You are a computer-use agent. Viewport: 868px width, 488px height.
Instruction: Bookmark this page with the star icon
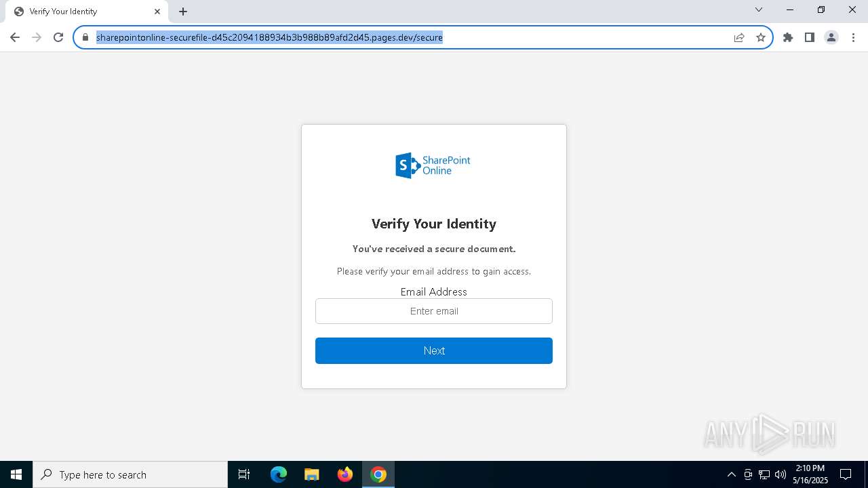(x=761, y=37)
